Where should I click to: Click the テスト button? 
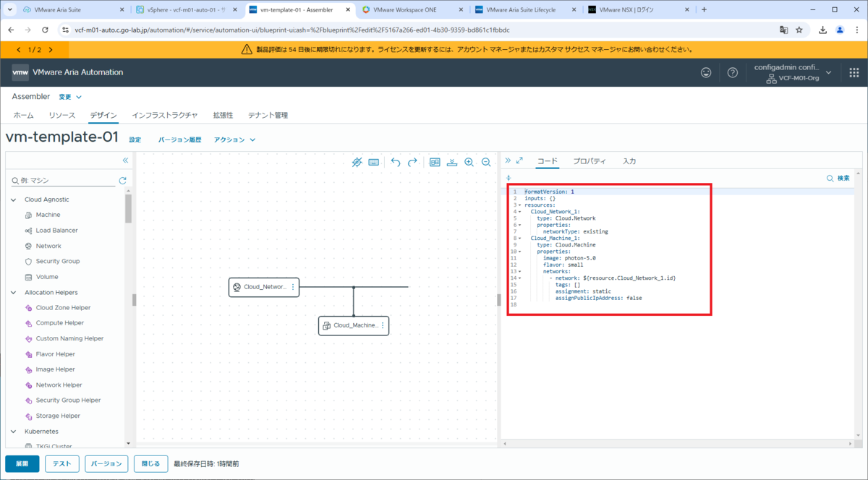click(x=62, y=464)
